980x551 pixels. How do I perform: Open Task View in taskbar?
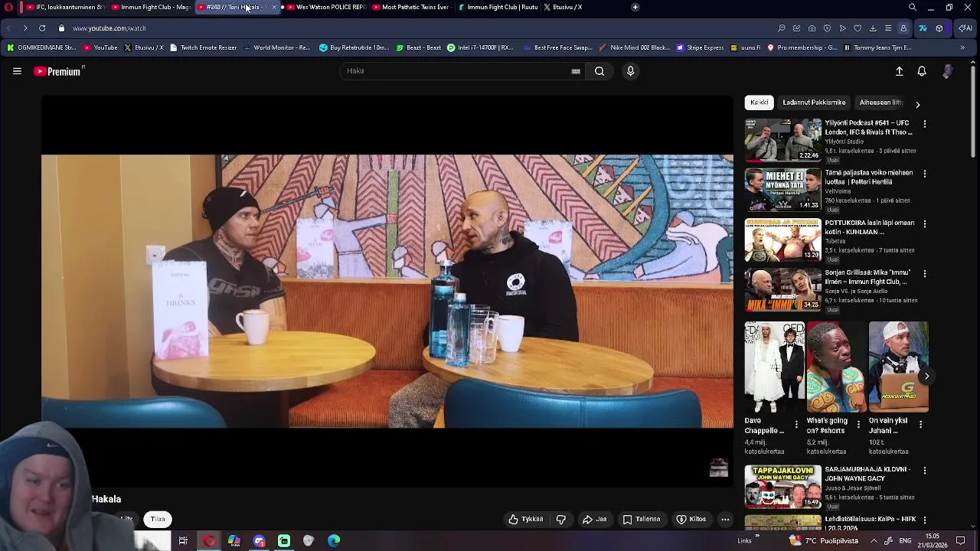[183, 541]
